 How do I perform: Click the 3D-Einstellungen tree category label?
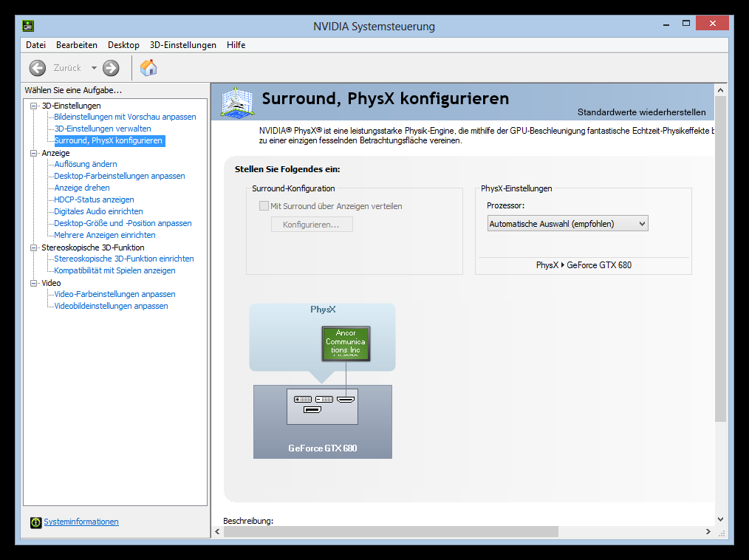(71, 106)
